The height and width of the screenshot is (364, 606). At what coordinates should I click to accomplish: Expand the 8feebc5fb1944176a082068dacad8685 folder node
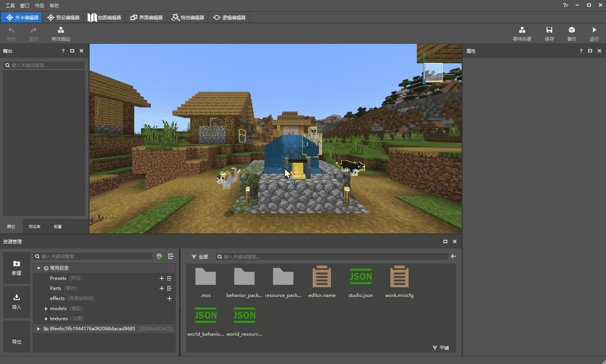(x=38, y=329)
